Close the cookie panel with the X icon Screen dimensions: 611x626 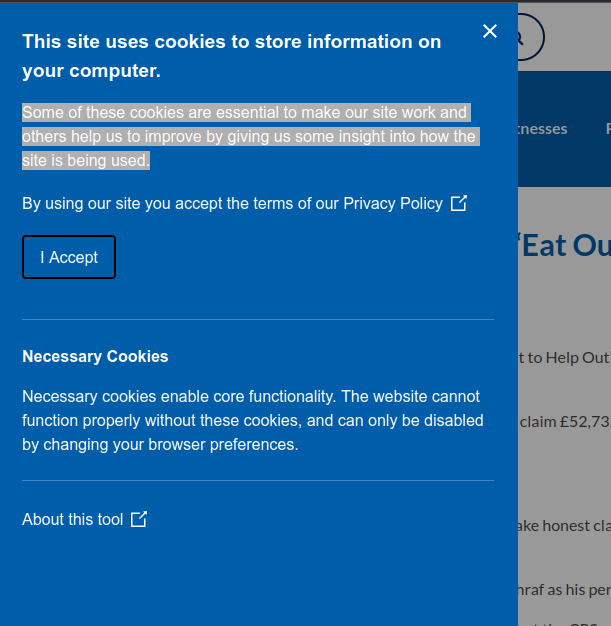point(490,31)
